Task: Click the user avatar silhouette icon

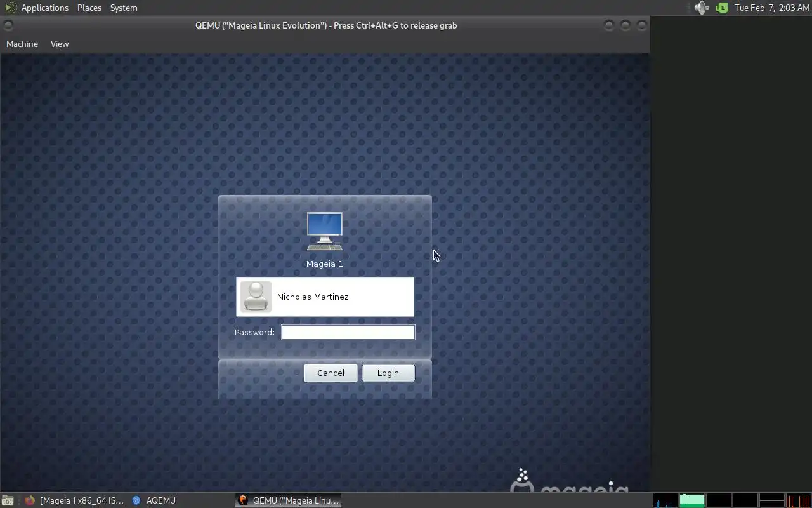Action: (x=256, y=297)
